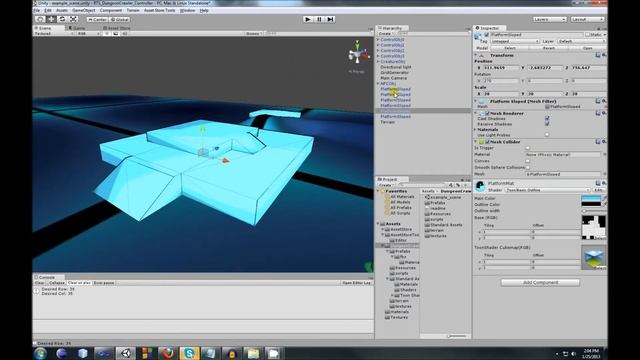This screenshot has width=640, height=360.
Task: Click the Hierarchy Create button
Action: 386,33
